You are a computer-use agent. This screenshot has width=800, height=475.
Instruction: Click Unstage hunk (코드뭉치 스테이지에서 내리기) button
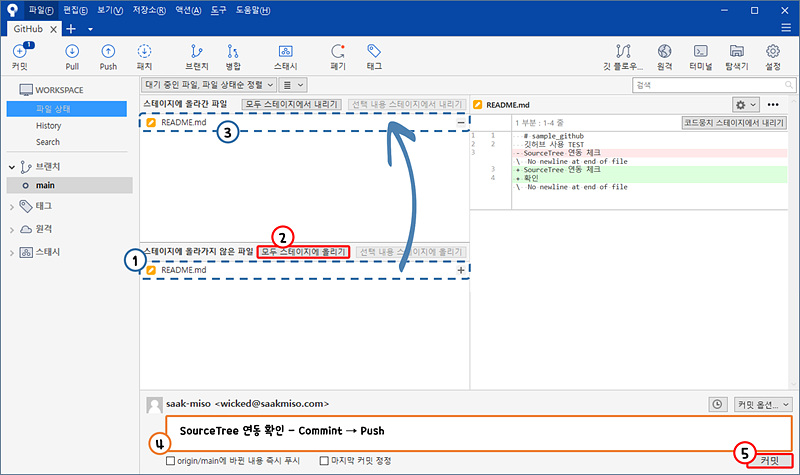pyautogui.click(x=734, y=122)
